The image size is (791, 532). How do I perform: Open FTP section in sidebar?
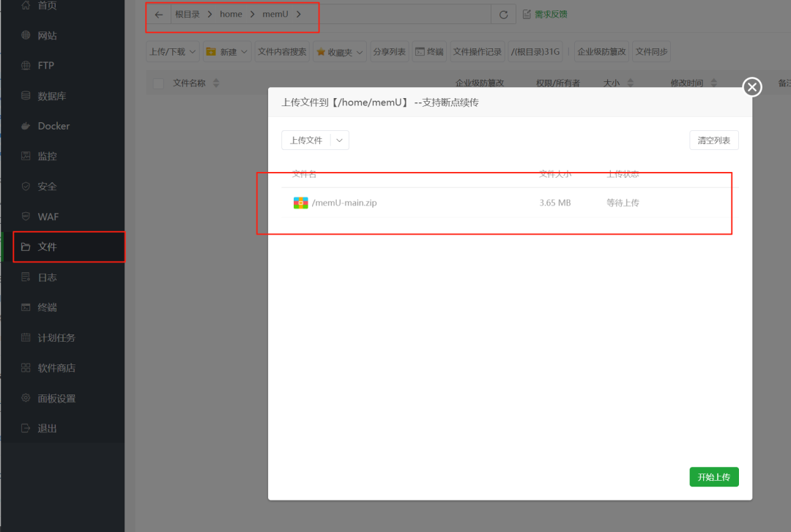[45, 66]
